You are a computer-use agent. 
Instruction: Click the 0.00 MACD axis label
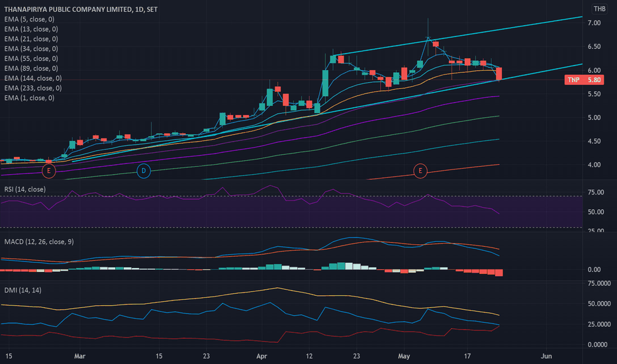click(x=594, y=270)
